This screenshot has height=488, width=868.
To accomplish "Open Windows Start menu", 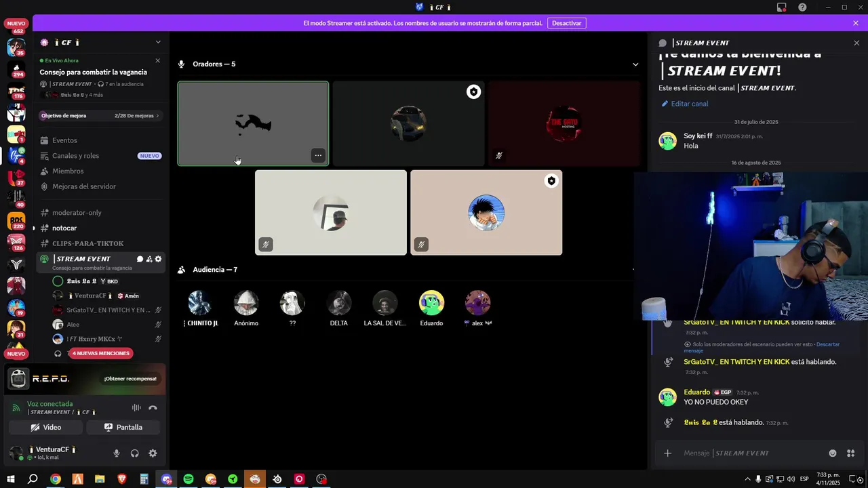I will [11, 479].
